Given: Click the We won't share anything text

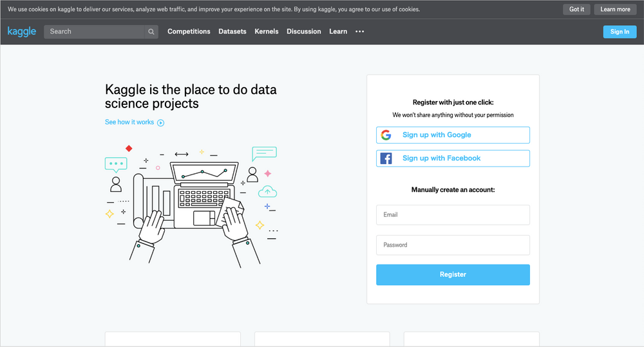Looking at the screenshot, I should click(453, 115).
